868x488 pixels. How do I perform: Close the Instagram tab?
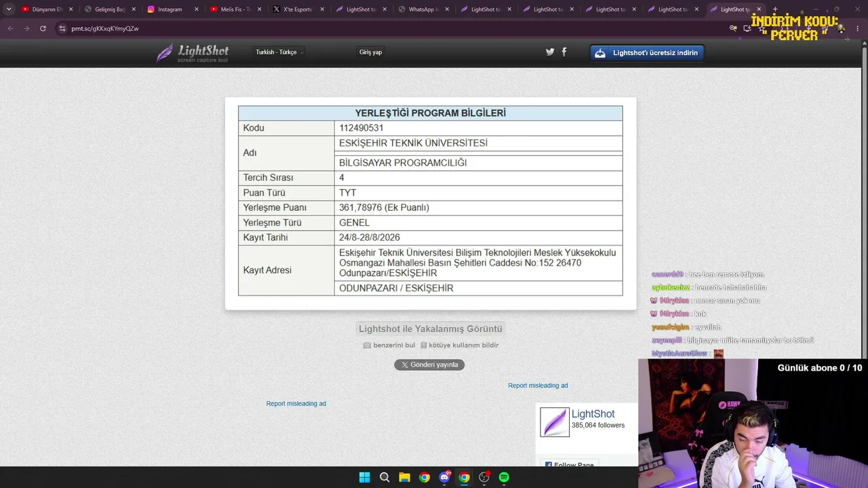click(197, 9)
